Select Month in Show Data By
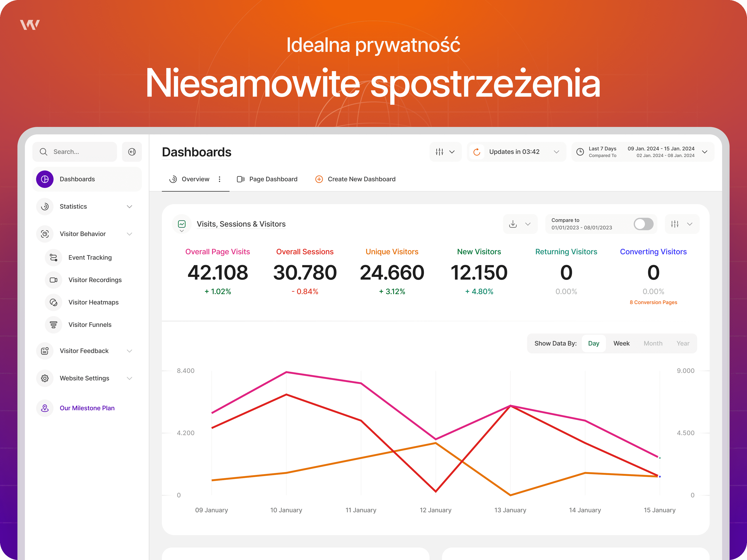Image resolution: width=747 pixels, height=560 pixels. click(x=653, y=343)
